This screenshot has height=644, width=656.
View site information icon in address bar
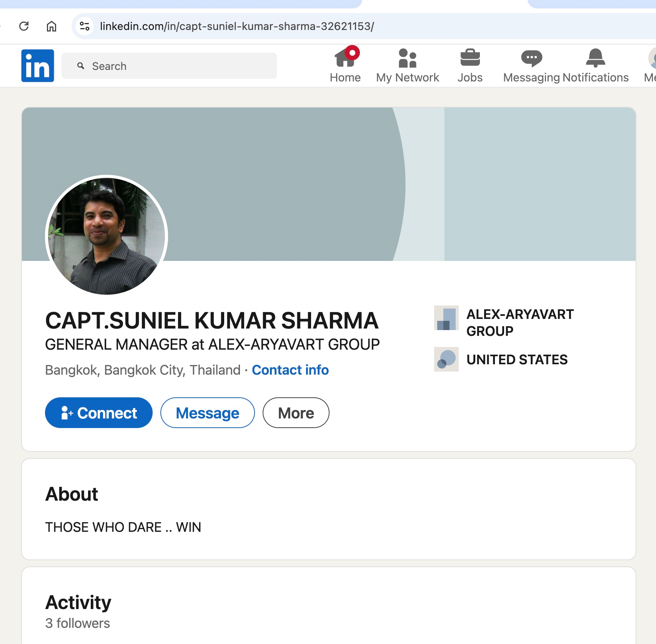(x=84, y=26)
